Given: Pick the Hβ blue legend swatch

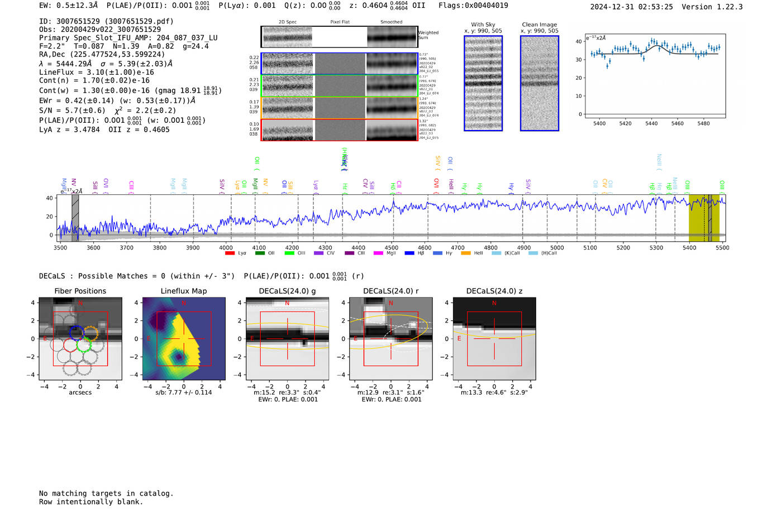Looking at the screenshot, I should [409, 253].
